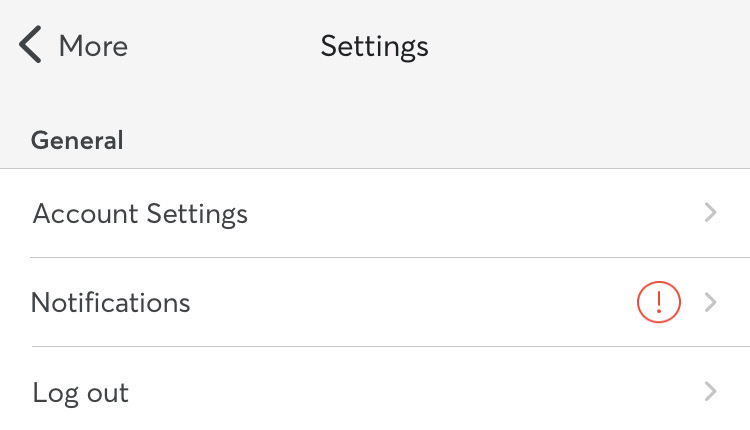Sign out via the Log out label
750x430 pixels.
(x=81, y=392)
